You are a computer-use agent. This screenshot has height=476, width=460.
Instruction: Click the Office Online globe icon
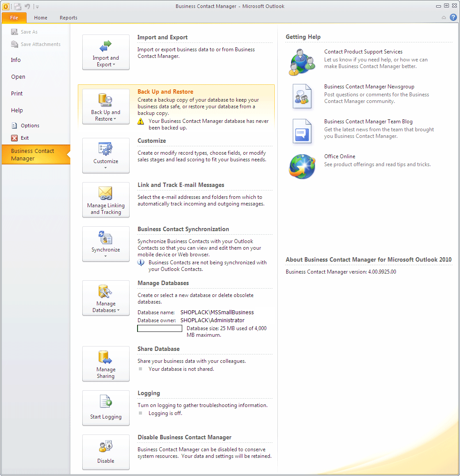302,166
